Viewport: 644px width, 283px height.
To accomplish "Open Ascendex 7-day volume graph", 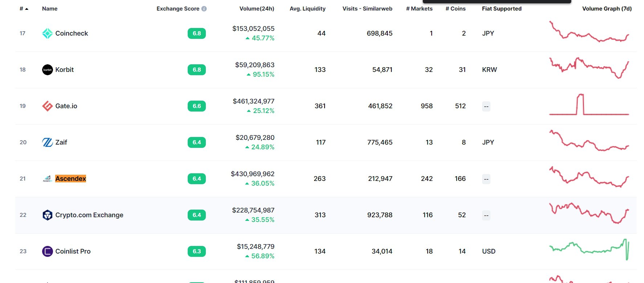I will [589, 177].
